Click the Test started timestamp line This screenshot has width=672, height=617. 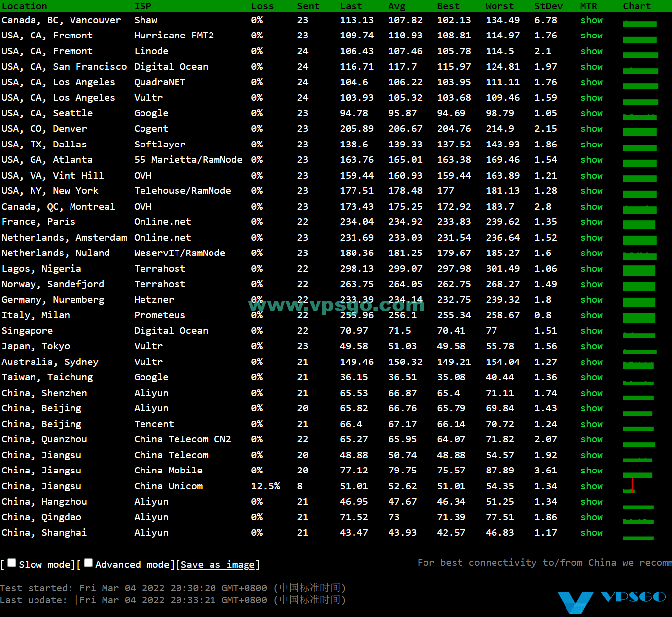click(173, 588)
